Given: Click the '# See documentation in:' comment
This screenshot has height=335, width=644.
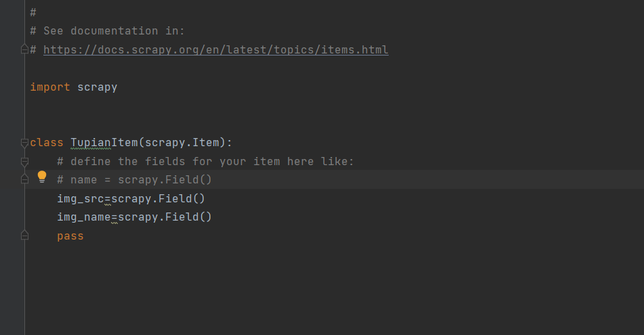Looking at the screenshot, I should 108,30.
